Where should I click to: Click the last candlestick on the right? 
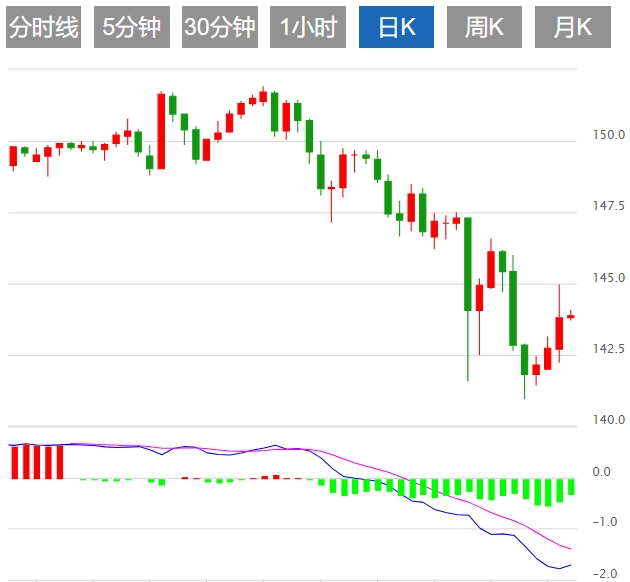[x=571, y=316]
